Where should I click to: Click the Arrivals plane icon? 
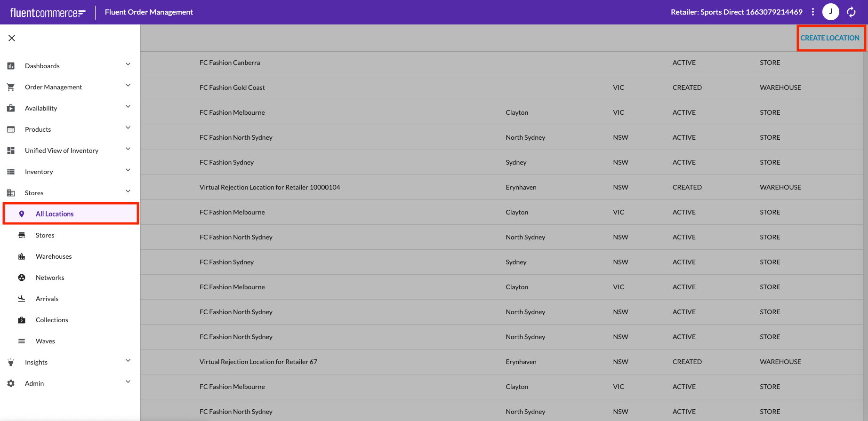(22, 299)
